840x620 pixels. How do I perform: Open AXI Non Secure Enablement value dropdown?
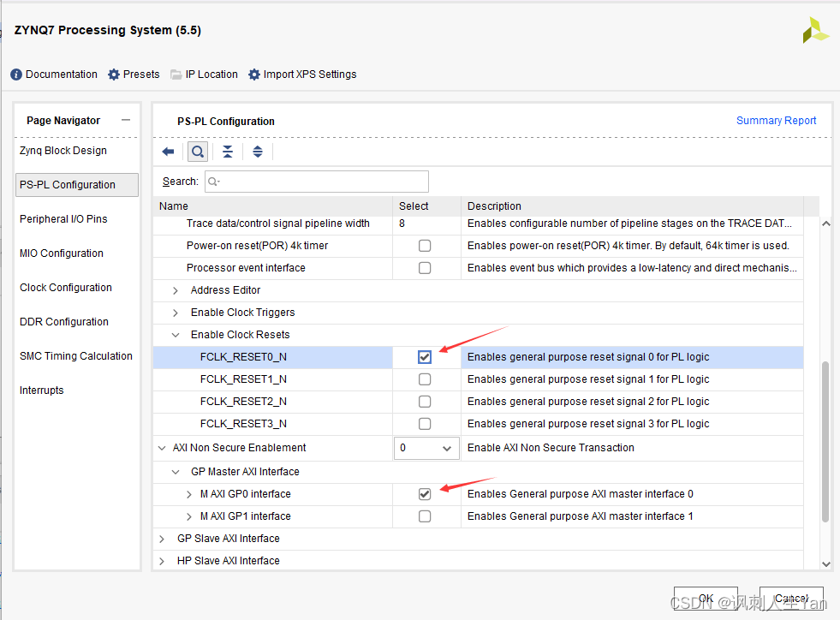(427, 448)
